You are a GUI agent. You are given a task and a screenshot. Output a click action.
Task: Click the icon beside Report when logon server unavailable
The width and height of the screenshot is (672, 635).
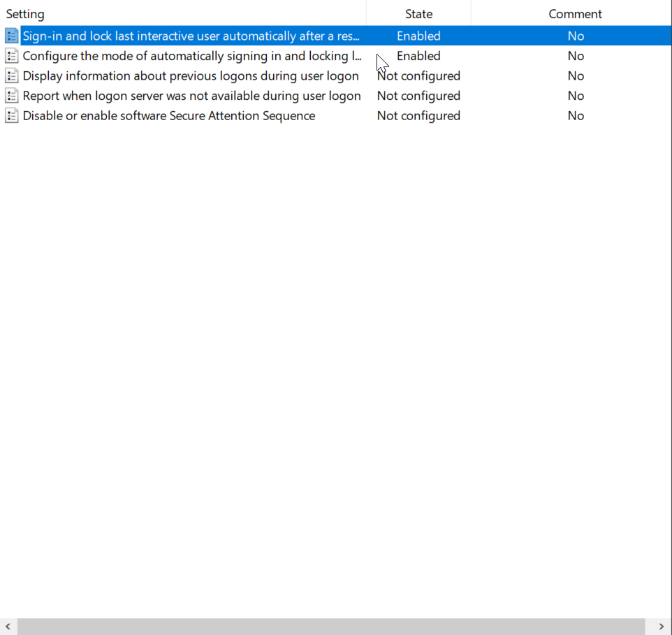(x=11, y=96)
